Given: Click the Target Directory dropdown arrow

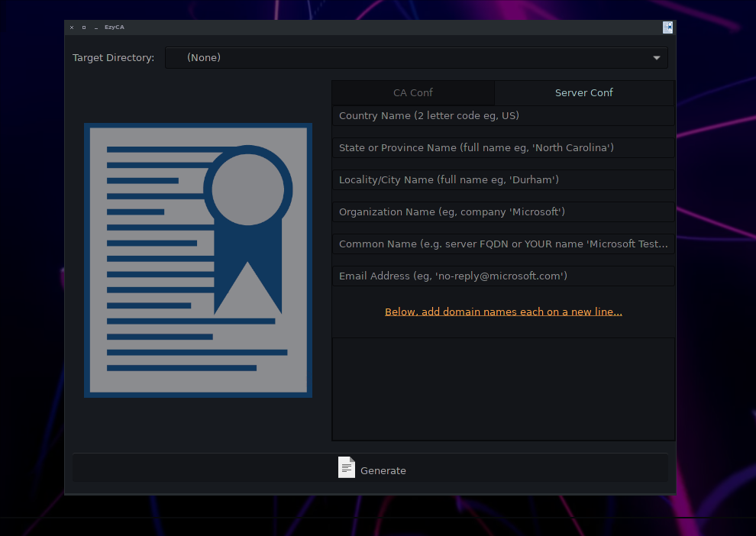Looking at the screenshot, I should [x=656, y=58].
